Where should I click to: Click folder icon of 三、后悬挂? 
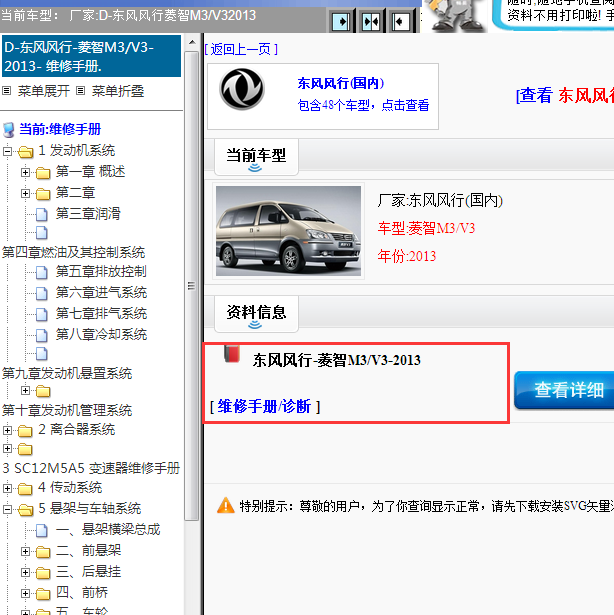pyautogui.click(x=43, y=573)
